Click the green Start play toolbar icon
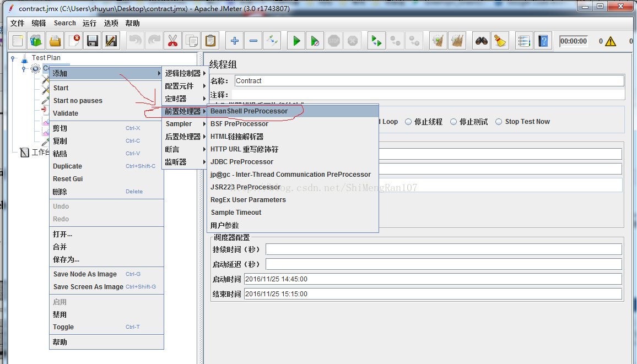Screen dimensions: 637x364 pyautogui.click(x=296, y=41)
